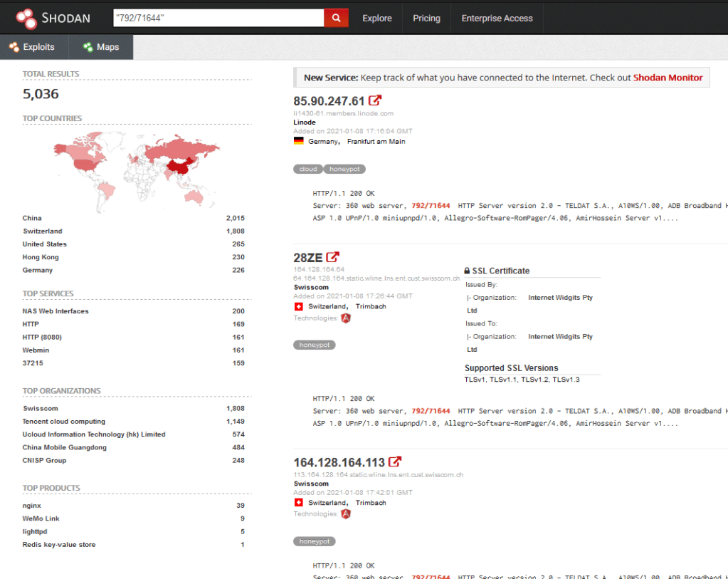Viewport: 728px width, 579px height.
Task: Open external link icon beside 164.128.164.113
Action: click(x=395, y=461)
